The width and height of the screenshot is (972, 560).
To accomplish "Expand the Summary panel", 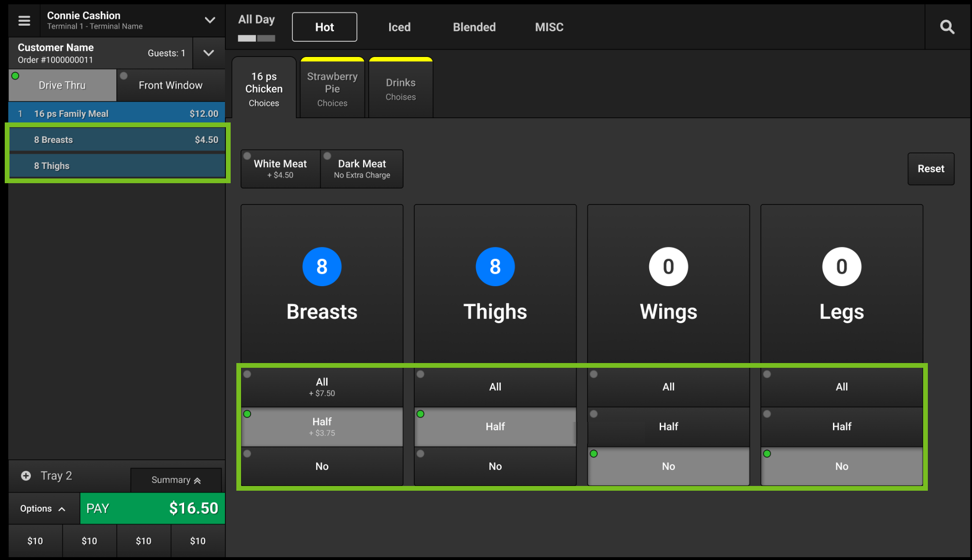I will pyautogui.click(x=176, y=480).
